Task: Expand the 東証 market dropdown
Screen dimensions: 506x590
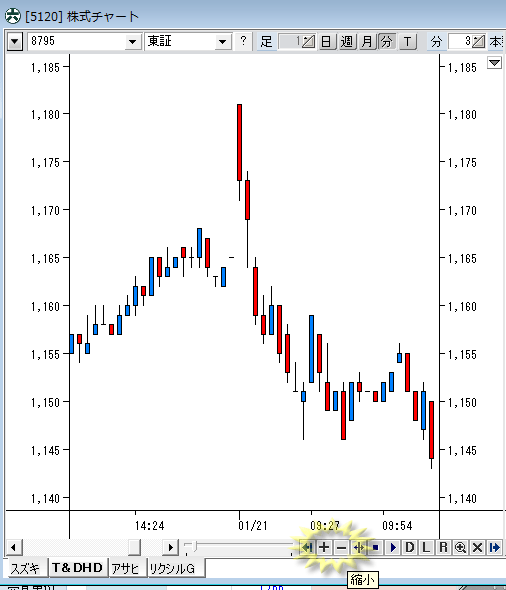Action: click(x=222, y=41)
